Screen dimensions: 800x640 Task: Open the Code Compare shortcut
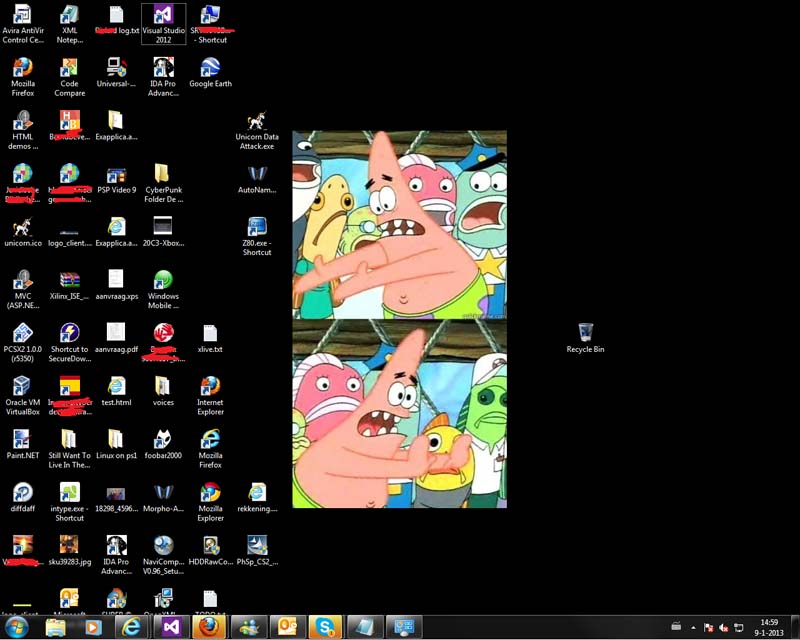(x=70, y=77)
